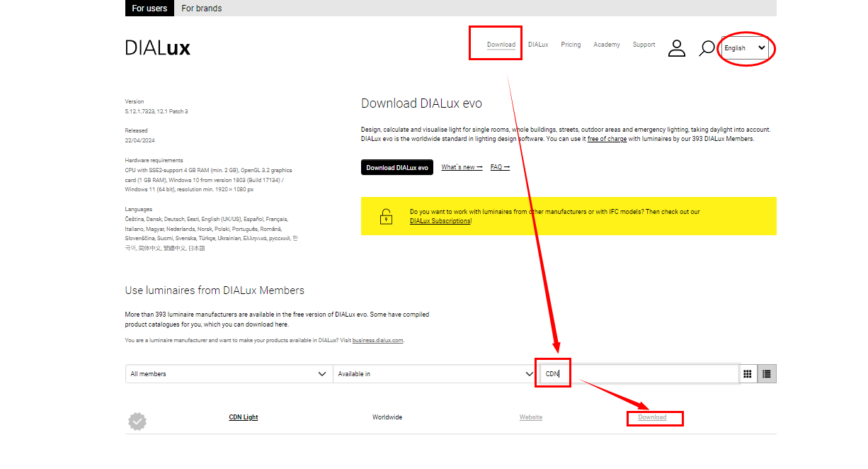The image size is (868, 469).
Task: Click the DIALux logo
Action: (158, 48)
